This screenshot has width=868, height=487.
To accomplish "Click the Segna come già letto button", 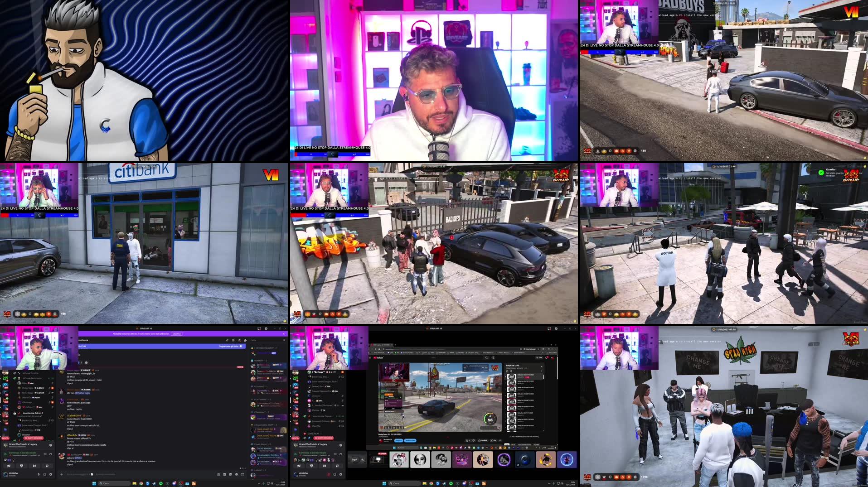I will (229, 346).
